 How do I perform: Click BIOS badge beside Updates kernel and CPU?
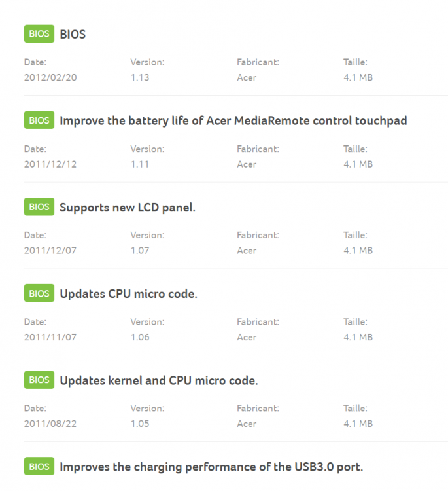(x=39, y=380)
